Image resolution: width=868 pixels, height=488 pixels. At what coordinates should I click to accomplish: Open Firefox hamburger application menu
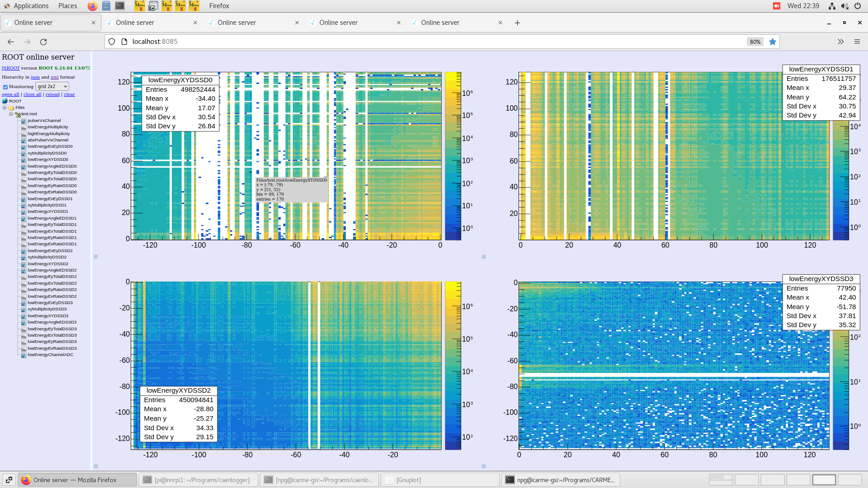(857, 42)
